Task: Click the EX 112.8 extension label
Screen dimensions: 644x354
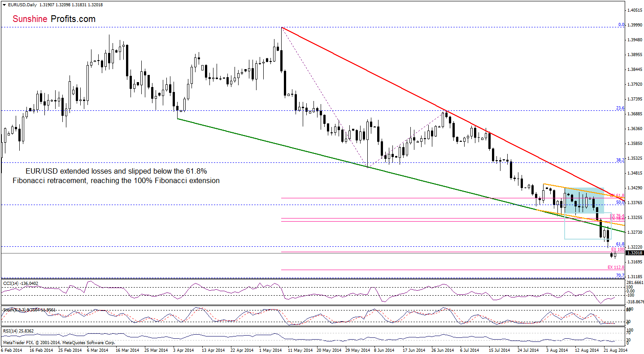Action: 616,267
